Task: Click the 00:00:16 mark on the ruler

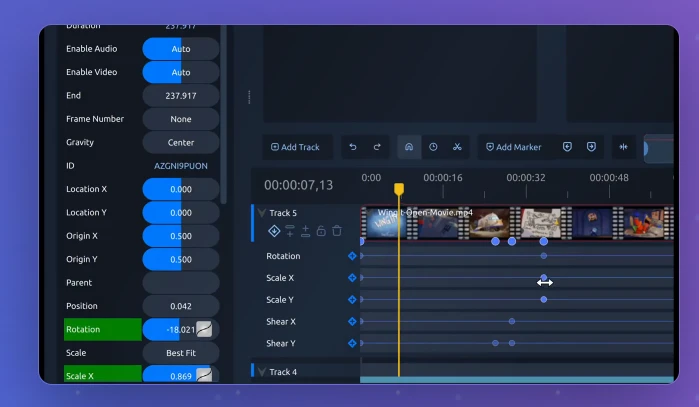Action: [x=443, y=178]
